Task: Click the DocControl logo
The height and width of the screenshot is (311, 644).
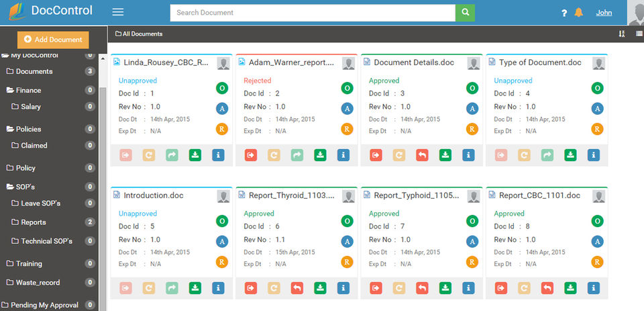Action: 50,11
